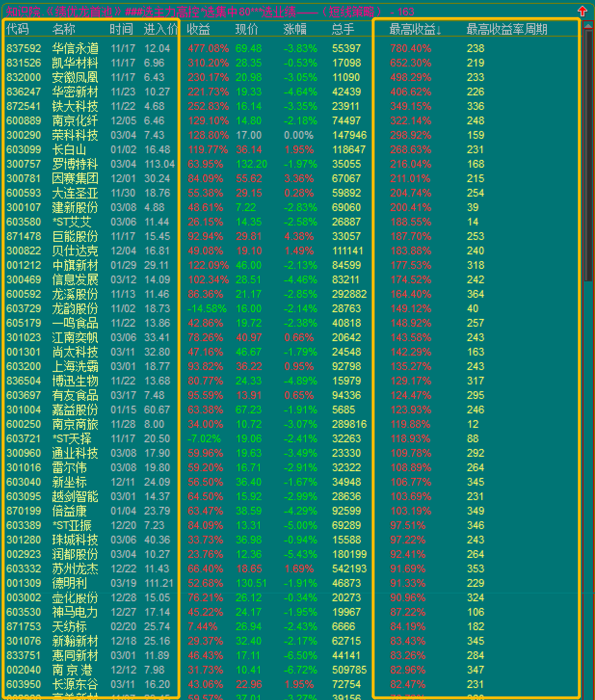Click 龙溪股份 stock name

76,294
